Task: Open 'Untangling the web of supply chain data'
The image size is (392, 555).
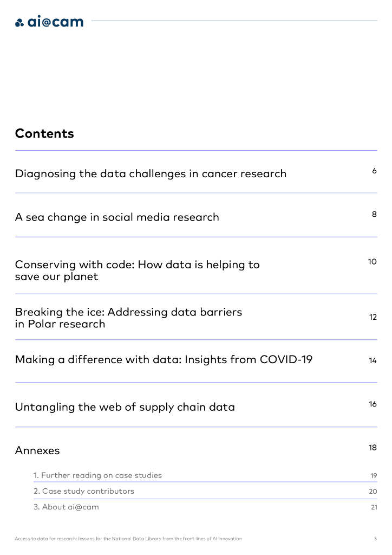Action: coord(125,407)
